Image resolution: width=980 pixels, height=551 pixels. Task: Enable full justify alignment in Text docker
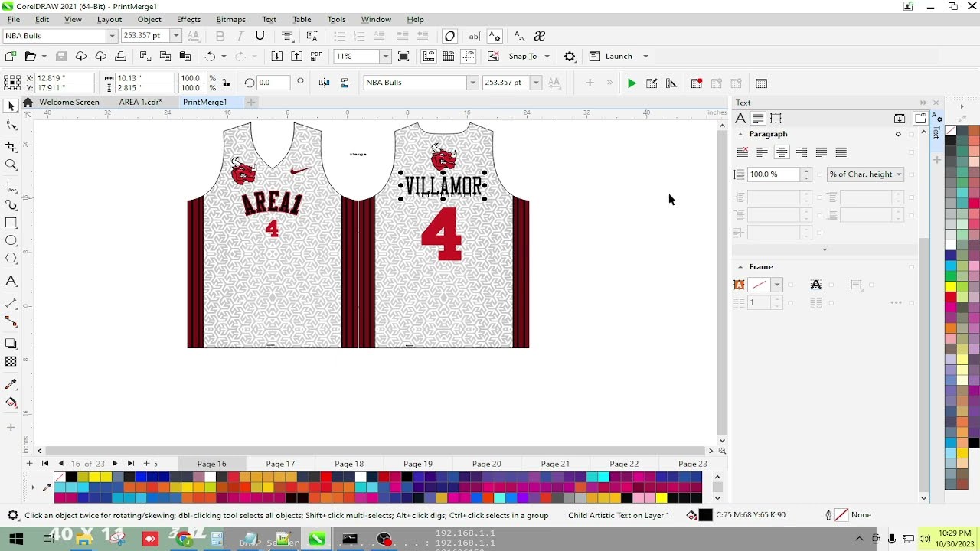(x=822, y=152)
